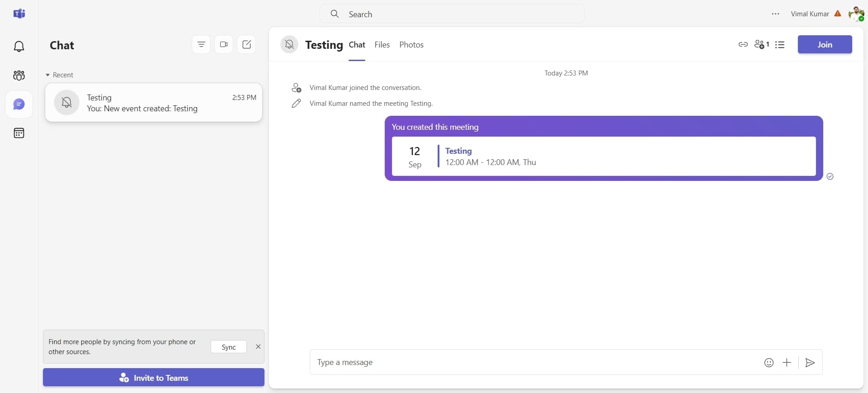This screenshot has height=393, width=868.
Task: Collapse the Recent chats section
Action: 48,75
